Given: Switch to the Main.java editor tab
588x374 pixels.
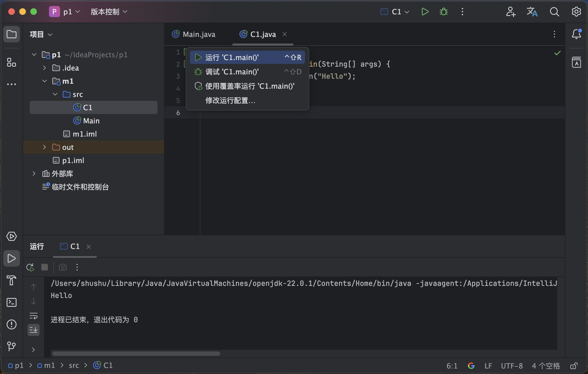Looking at the screenshot, I should tap(194, 34).
